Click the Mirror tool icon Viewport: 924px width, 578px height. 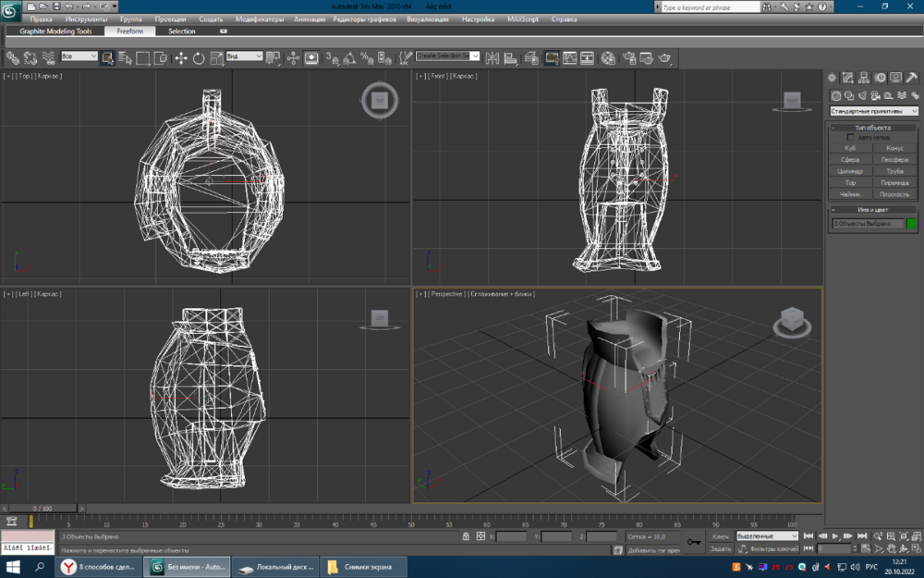(492, 57)
